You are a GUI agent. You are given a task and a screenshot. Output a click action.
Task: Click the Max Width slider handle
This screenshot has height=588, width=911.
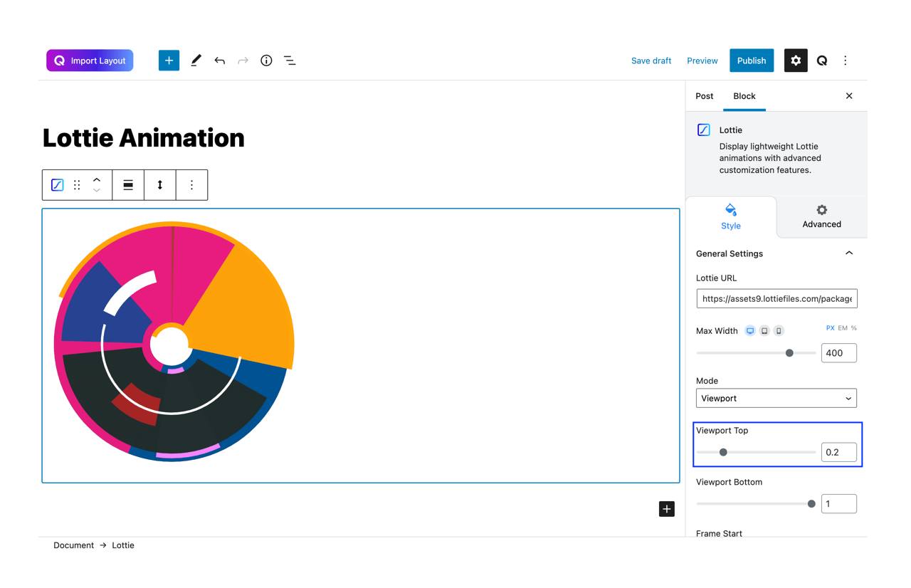pos(789,353)
